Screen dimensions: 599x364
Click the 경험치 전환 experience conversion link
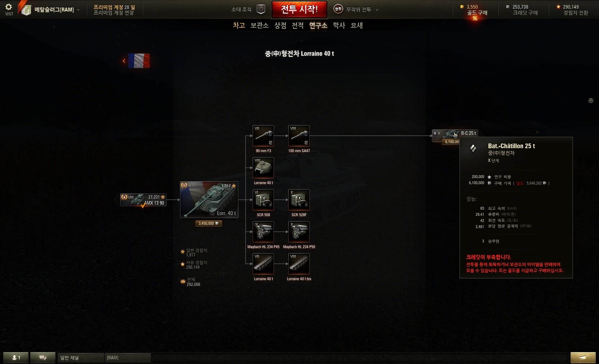pyautogui.click(x=576, y=13)
